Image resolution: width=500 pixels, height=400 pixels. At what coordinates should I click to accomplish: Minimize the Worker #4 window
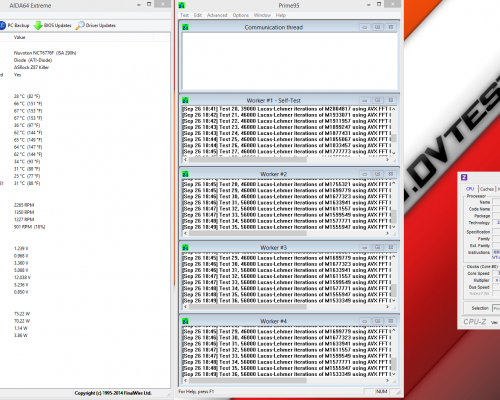[365, 321]
